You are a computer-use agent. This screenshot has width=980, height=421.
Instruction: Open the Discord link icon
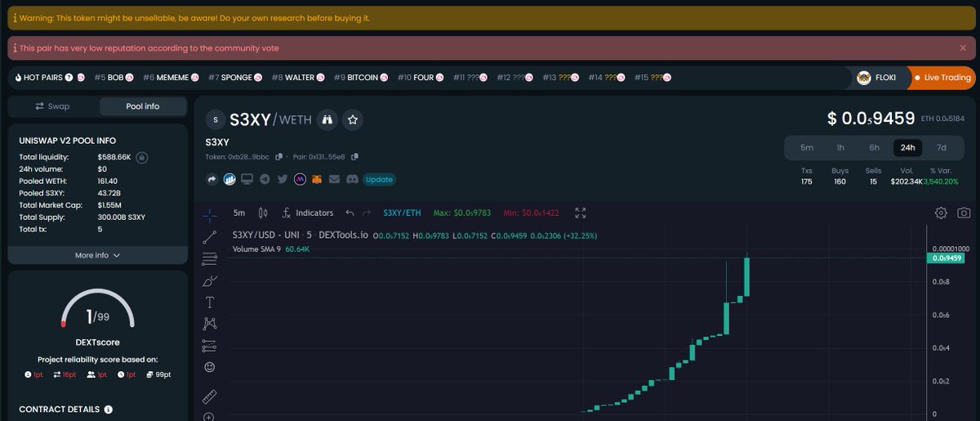click(352, 178)
